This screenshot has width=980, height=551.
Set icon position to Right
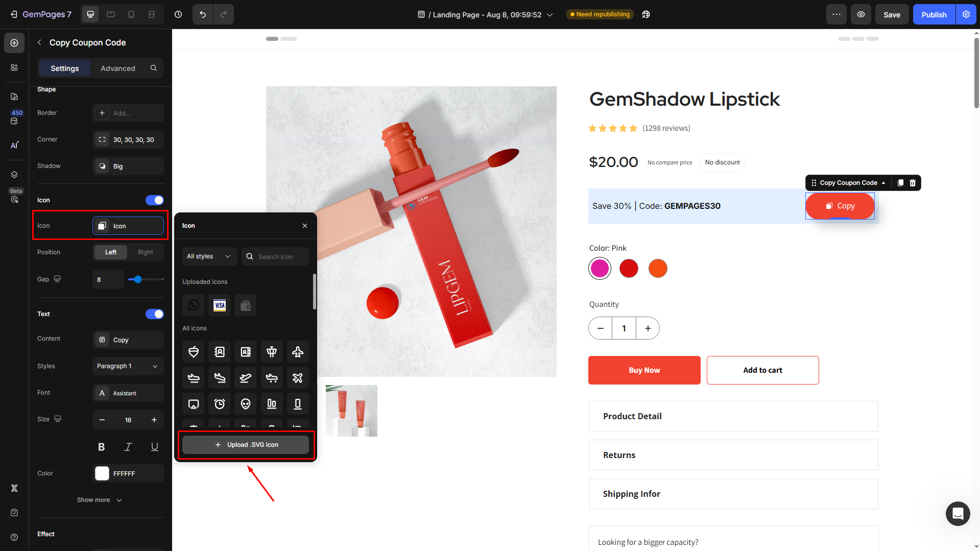coord(146,252)
